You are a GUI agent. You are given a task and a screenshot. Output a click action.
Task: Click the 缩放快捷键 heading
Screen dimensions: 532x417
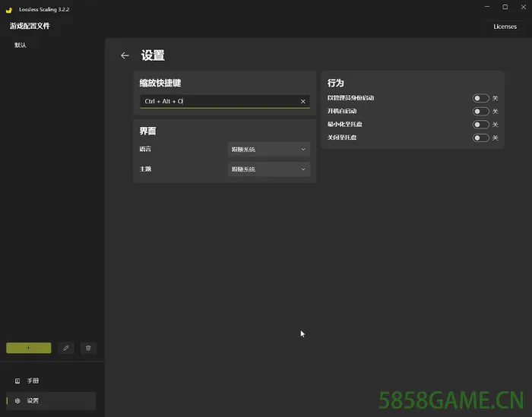[x=160, y=83]
